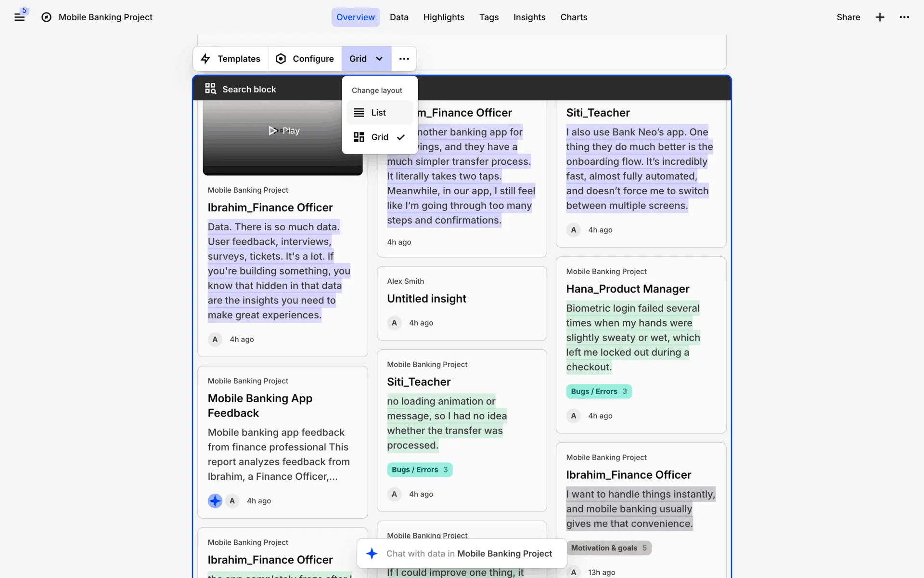Expand the Grid layout dropdown

(x=366, y=59)
